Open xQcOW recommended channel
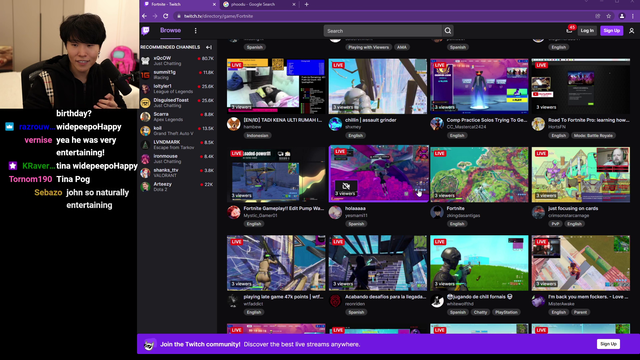The width and height of the screenshot is (640, 360). pyautogui.click(x=177, y=60)
